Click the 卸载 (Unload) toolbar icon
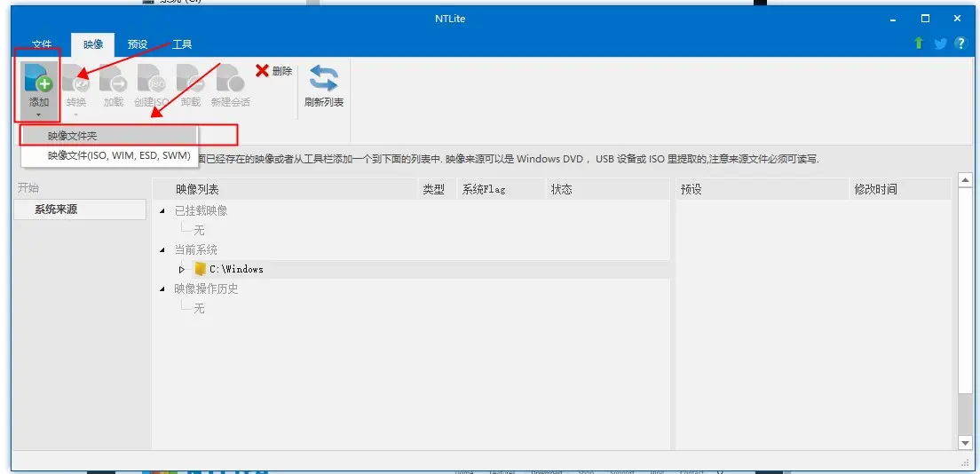980x474 pixels. (190, 77)
